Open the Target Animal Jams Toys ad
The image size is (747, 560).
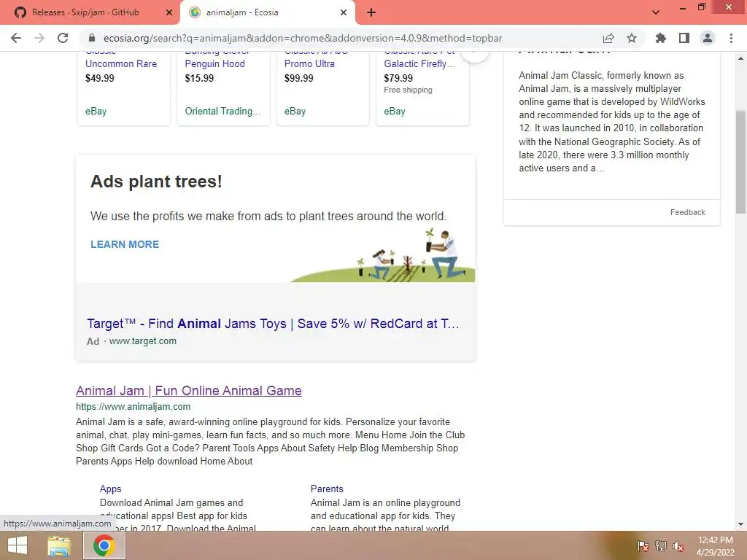point(273,324)
